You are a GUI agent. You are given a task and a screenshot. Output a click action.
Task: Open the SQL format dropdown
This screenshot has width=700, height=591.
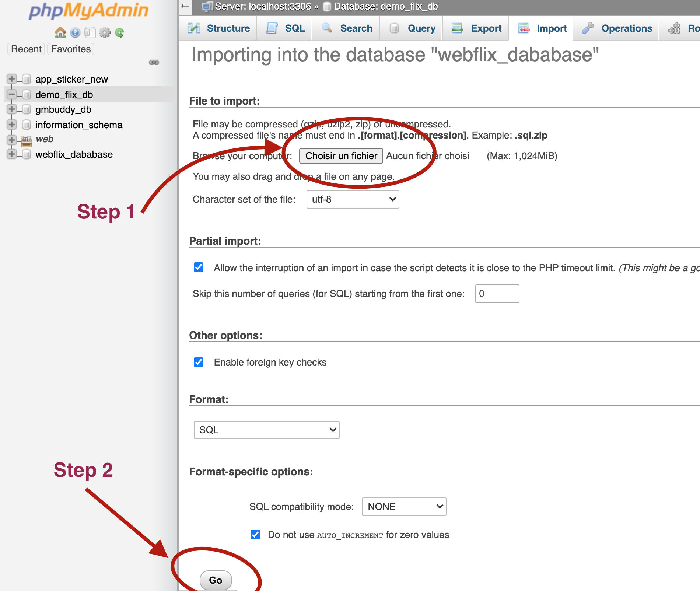[x=266, y=430]
